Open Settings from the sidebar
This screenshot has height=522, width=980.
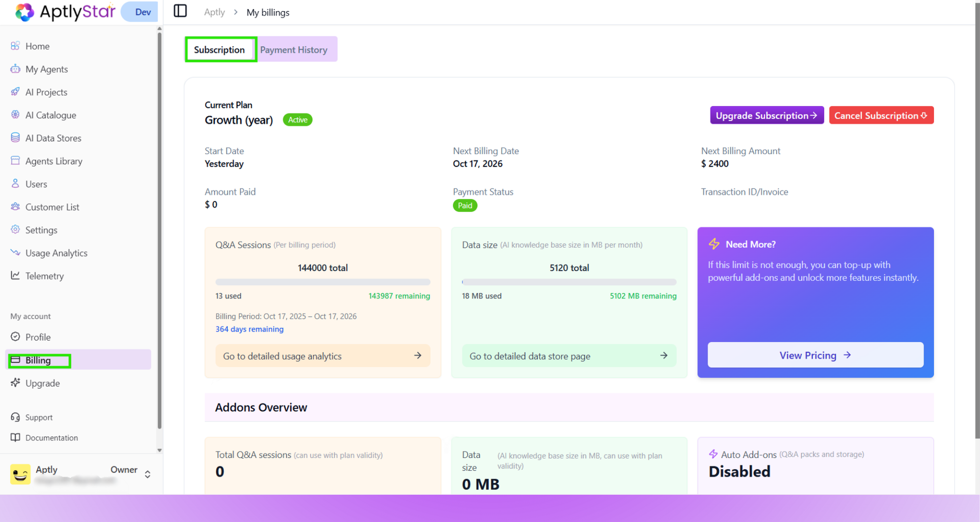[x=41, y=230]
